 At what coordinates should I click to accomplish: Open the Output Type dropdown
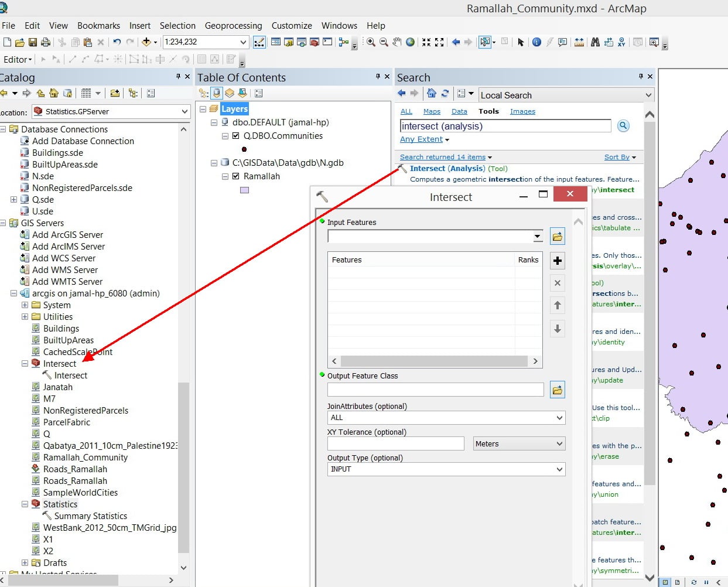559,469
